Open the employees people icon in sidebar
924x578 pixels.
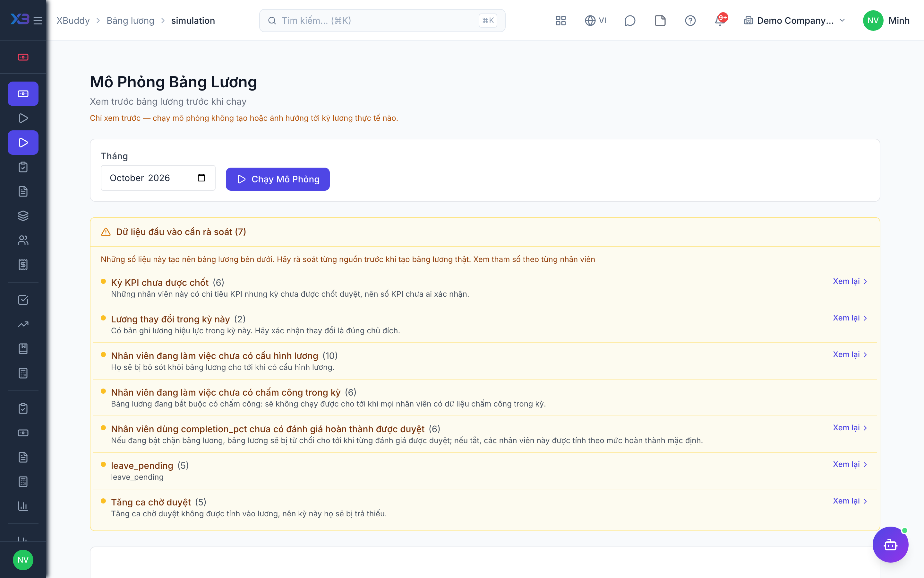click(x=23, y=240)
